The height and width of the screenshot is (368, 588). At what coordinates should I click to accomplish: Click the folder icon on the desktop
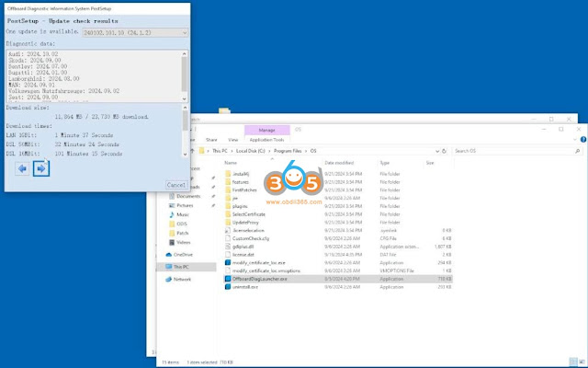(x=224, y=110)
